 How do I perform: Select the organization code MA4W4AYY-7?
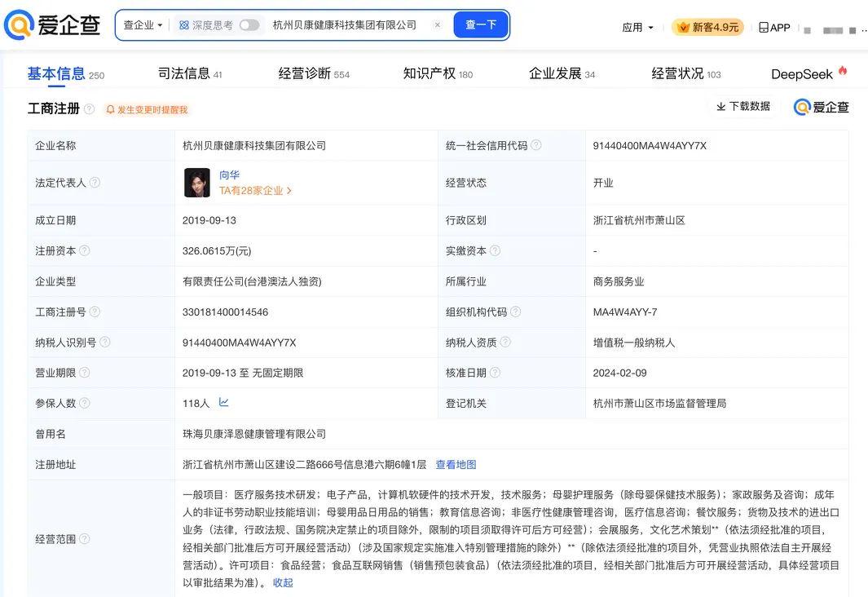(x=625, y=312)
